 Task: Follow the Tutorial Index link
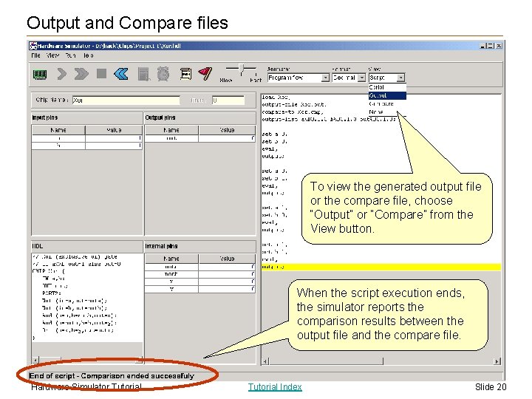[275, 386]
